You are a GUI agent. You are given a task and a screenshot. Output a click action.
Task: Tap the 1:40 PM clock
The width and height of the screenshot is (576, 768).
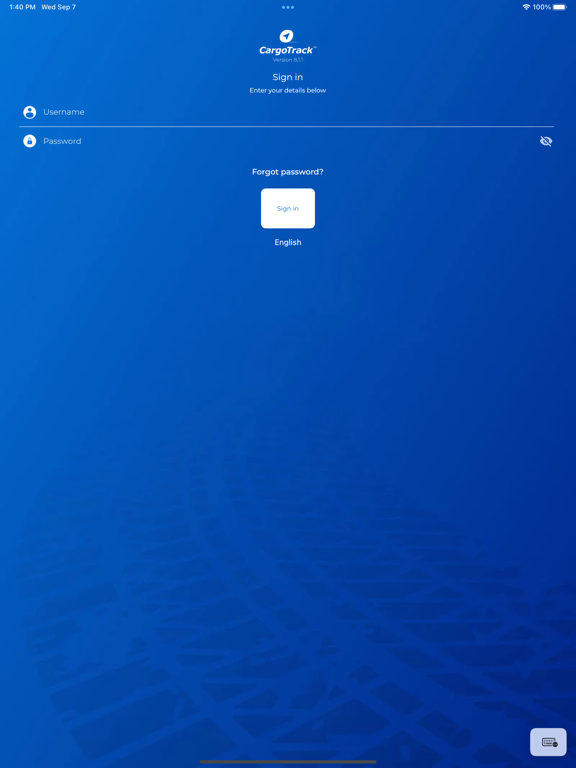[23, 7]
